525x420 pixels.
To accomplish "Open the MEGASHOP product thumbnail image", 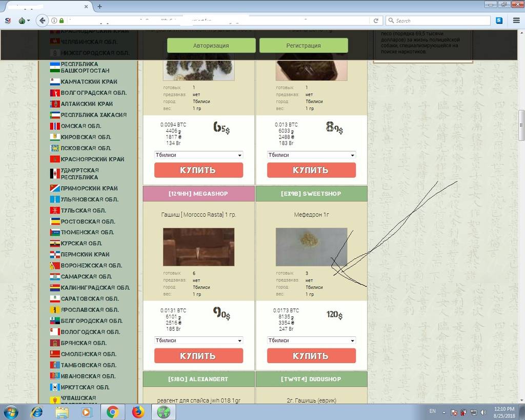I will (198, 247).
